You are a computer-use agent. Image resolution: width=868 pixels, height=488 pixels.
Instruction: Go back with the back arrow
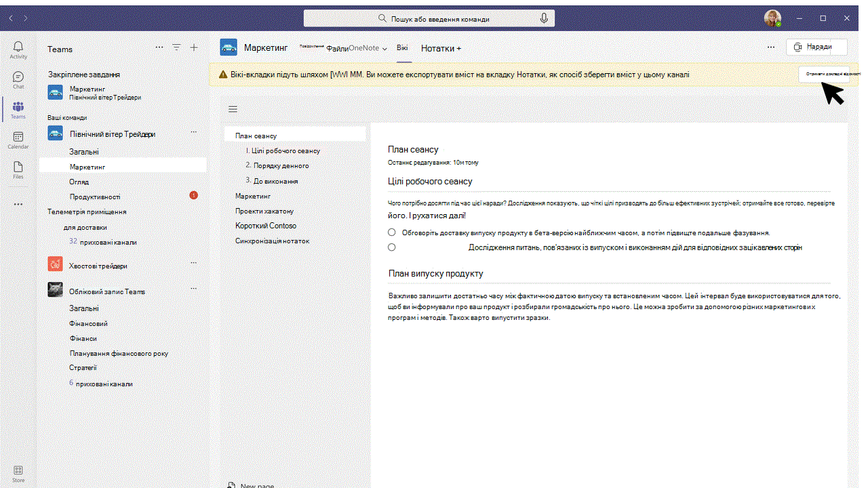coord(11,18)
